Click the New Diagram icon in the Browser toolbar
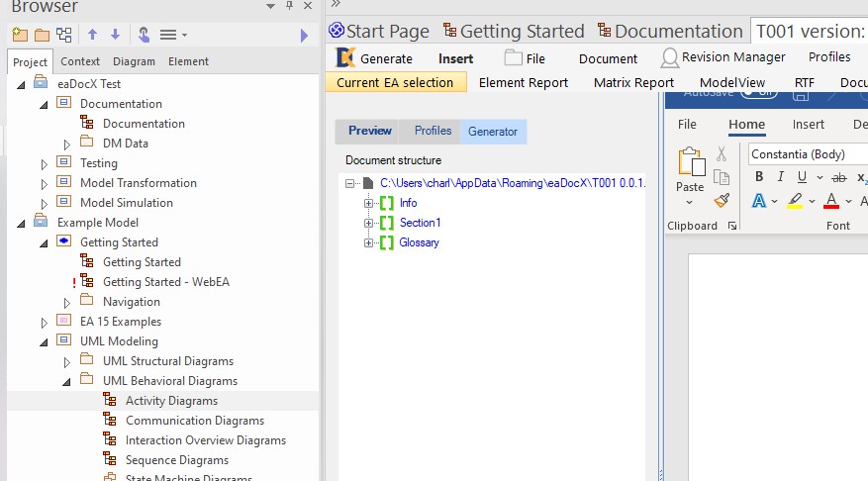Screen dimensions: 868x481 point(64,35)
